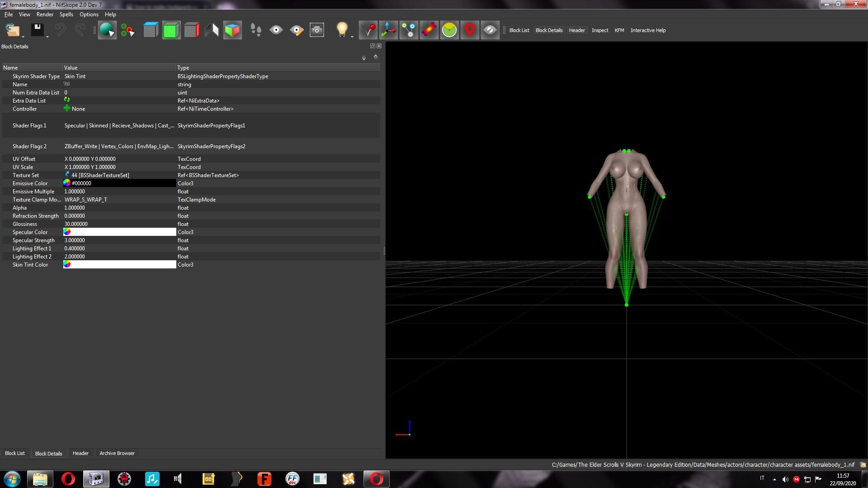Open the Save dropdown arrow
This screenshot has height=488, width=868.
(47, 37)
